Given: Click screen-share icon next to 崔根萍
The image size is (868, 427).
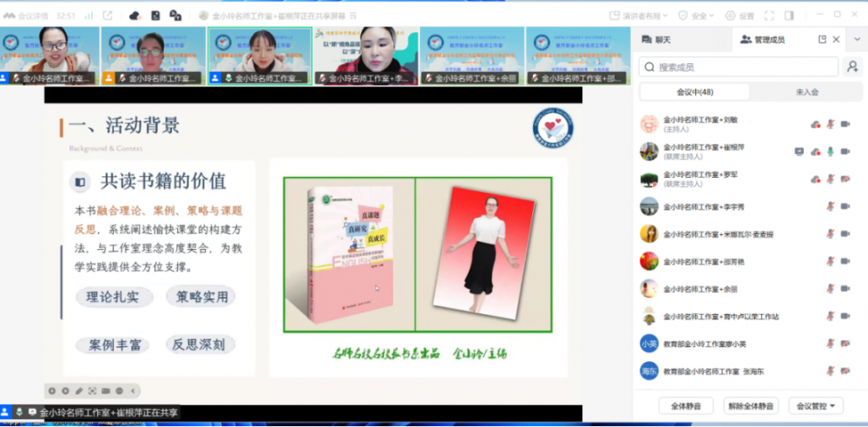Looking at the screenshot, I should (x=799, y=151).
